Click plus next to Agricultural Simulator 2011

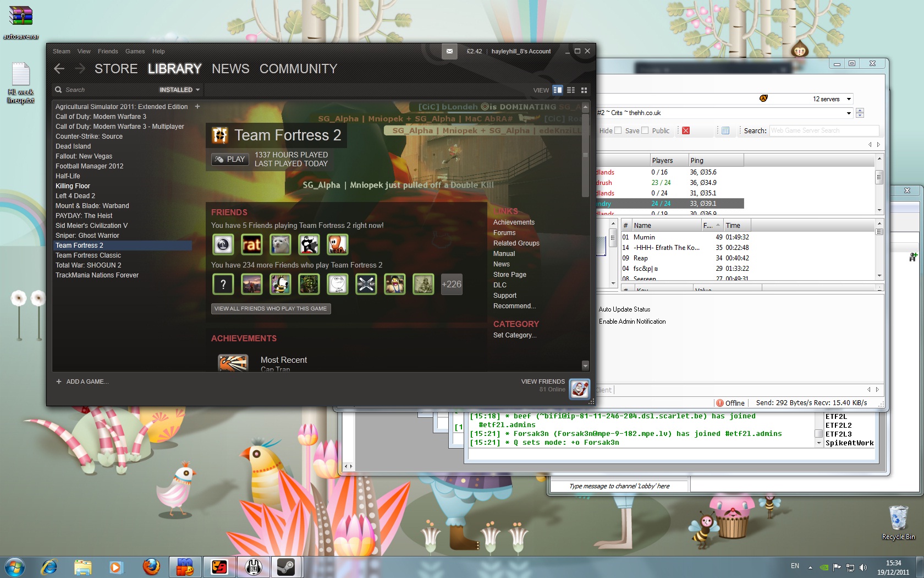[x=197, y=106]
